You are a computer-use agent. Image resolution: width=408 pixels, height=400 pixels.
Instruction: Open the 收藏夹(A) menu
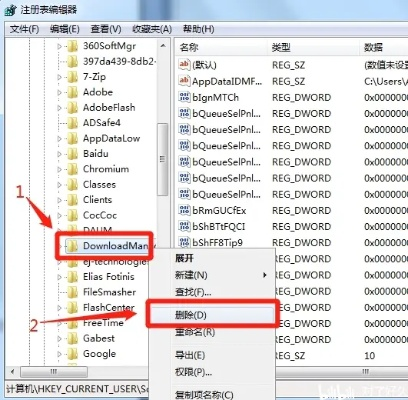pos(152,29)
